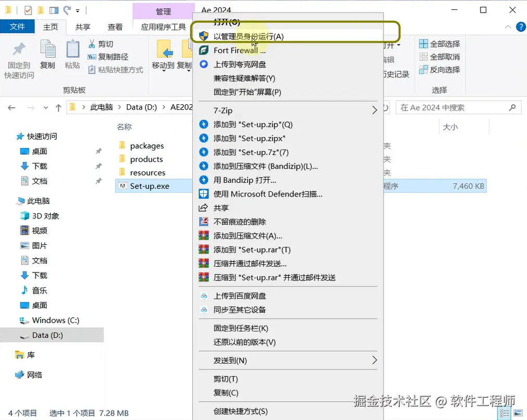
Task: Click the share icon beside 共享
Action: click(x=203, y=208)
